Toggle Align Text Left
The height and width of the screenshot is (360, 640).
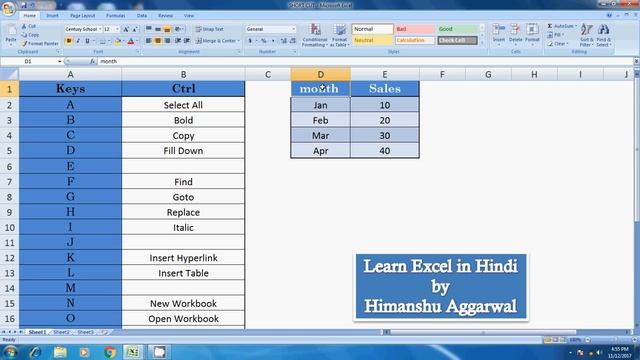(149, 41)
